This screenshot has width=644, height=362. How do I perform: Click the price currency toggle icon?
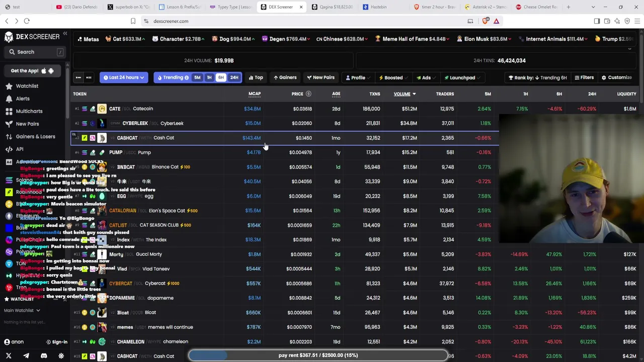308,94
